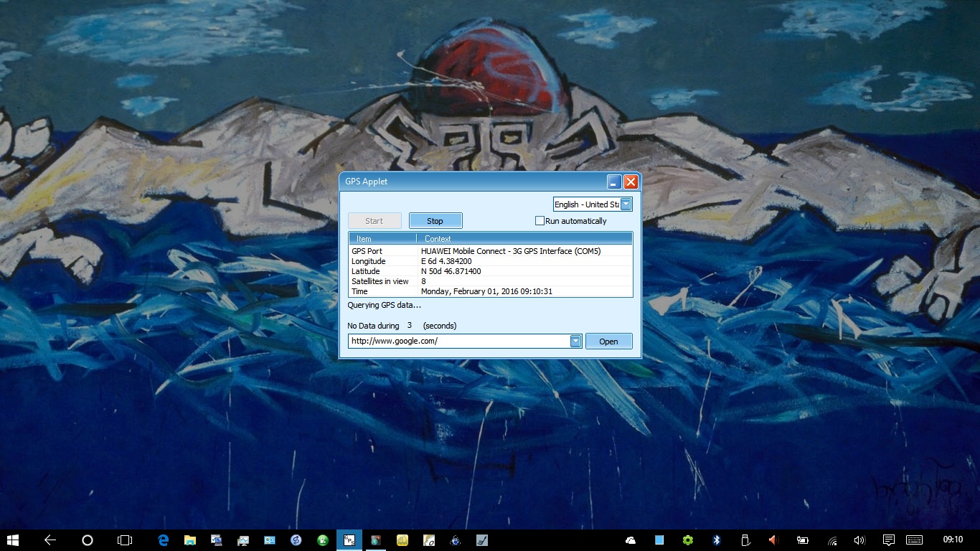Image resolution: width=980 pixels, height=551 pixels.
Task: Enable the Run automatically checkbox
Action: point(540,221)
